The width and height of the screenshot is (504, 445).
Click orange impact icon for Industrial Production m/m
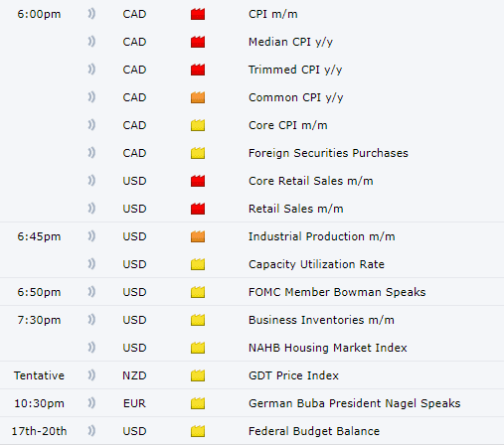(x=198, y=236)
